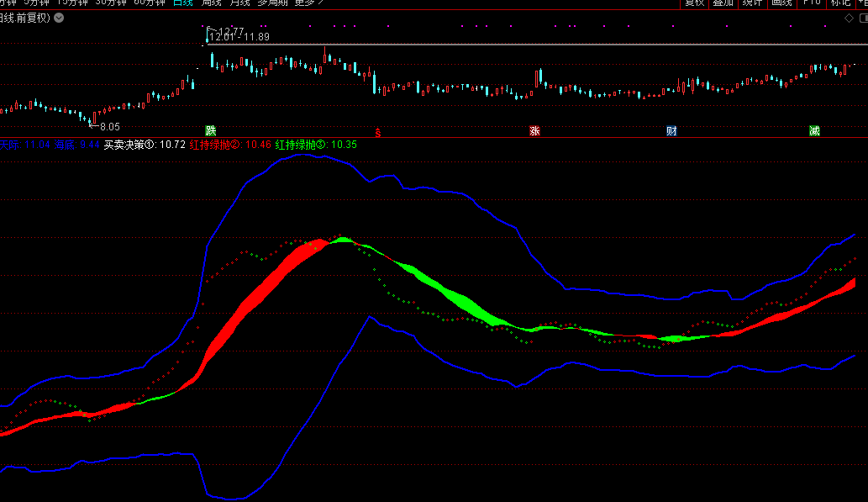This screenshot has height=502, width=868.
Task: Open the 更多 periods dropdown
Action: (x=308, y=3)
